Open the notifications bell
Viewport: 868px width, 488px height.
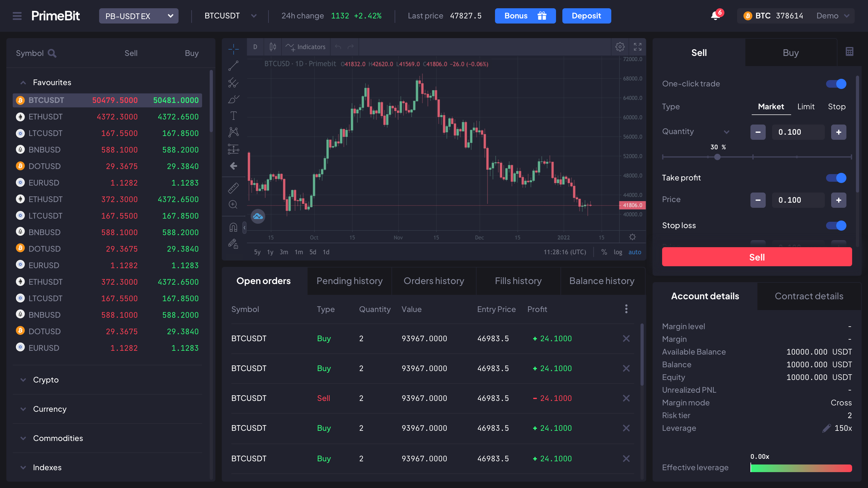click(715, 16)
